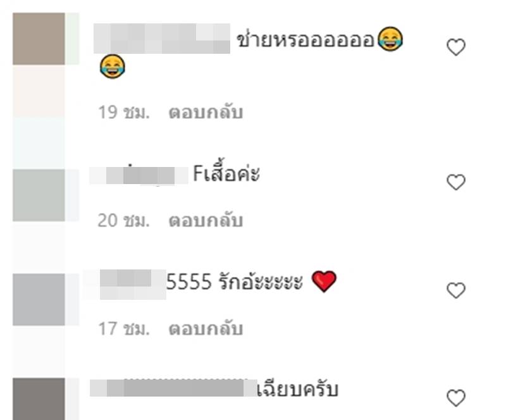Viewport: 506px width, 420px height.
Task: Open the username before 5555 รักอ้ะ comment
Action: pos(133,285)
